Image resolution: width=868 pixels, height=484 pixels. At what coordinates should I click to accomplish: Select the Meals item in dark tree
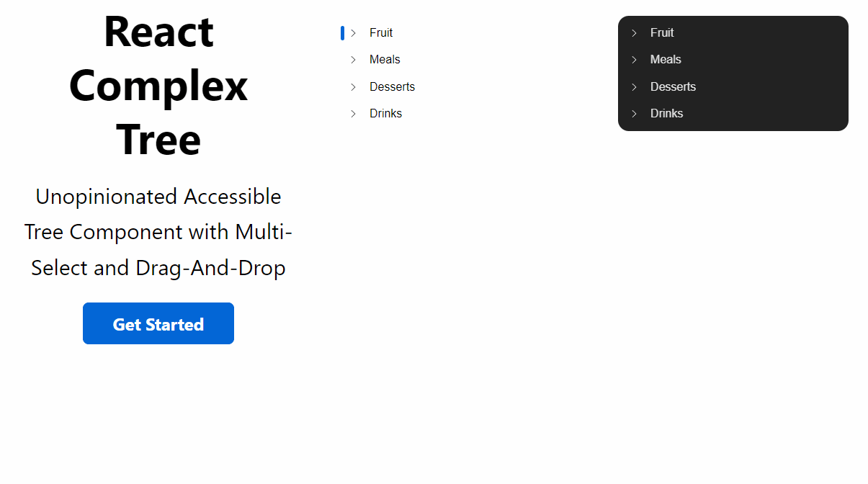666,60
